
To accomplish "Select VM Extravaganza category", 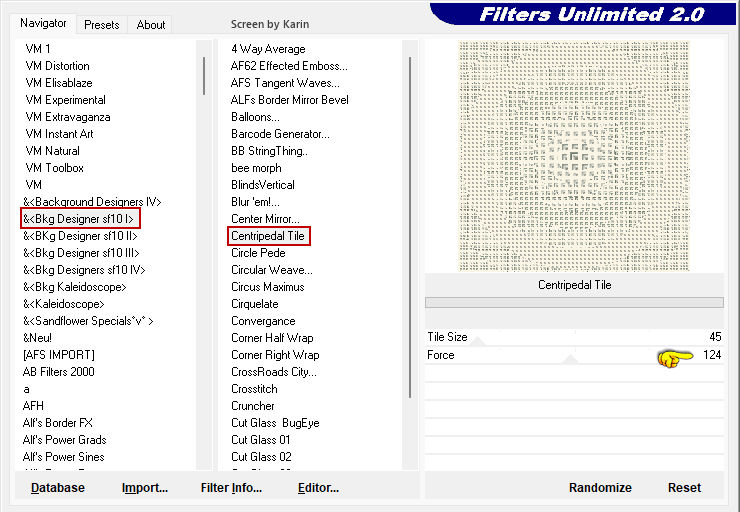I will (x=68, y=117).
